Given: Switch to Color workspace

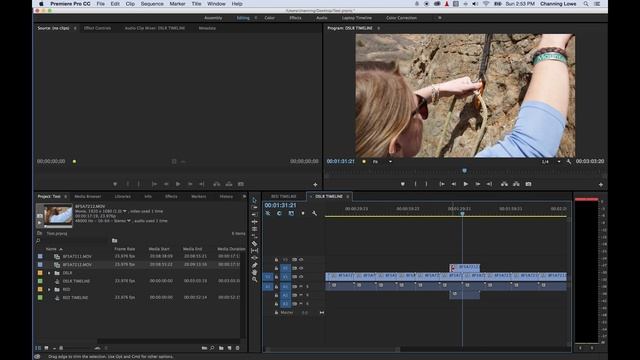Looking at the screenshot, I should [269, 18].
